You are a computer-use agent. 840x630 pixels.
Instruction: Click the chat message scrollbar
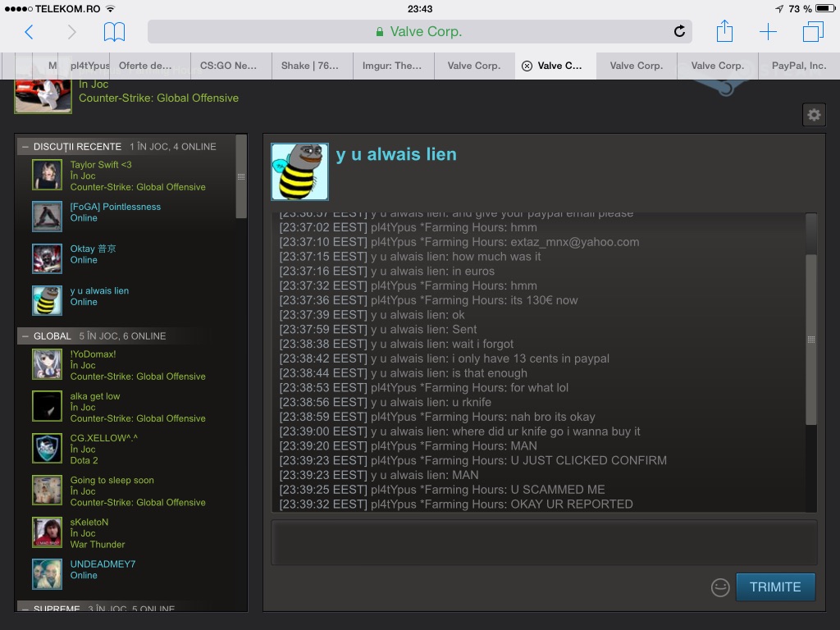pyautogui.click(x=811, y=339)
